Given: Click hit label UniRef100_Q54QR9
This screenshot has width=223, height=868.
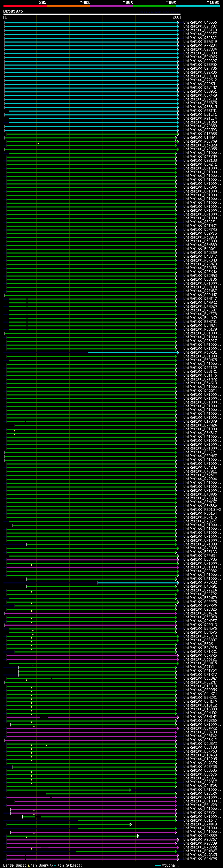Looking at the screenshot, I should coord(200,145).
